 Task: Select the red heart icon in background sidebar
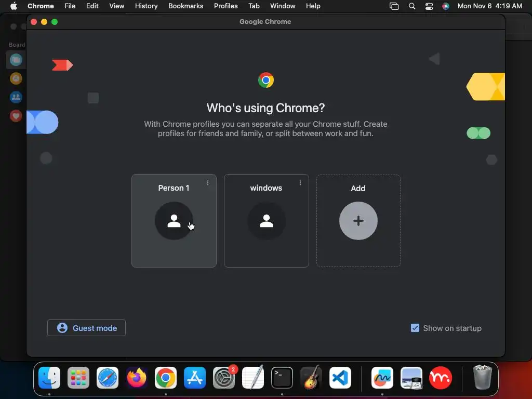pos(16,116)
